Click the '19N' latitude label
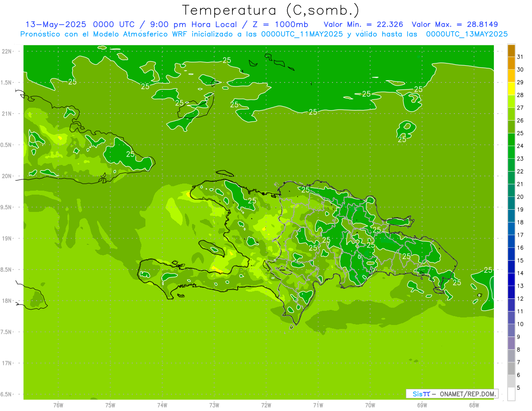Viewport: 532px width, 411px height. pyautogui.click(x=7, y=238)
